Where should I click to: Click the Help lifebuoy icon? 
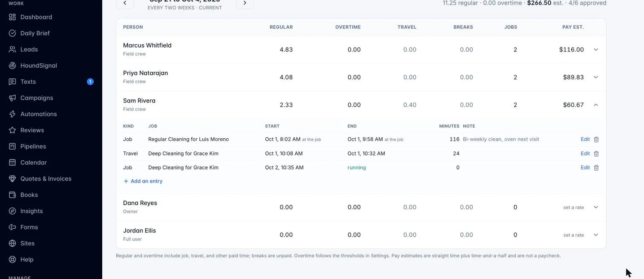pos(12,260)
